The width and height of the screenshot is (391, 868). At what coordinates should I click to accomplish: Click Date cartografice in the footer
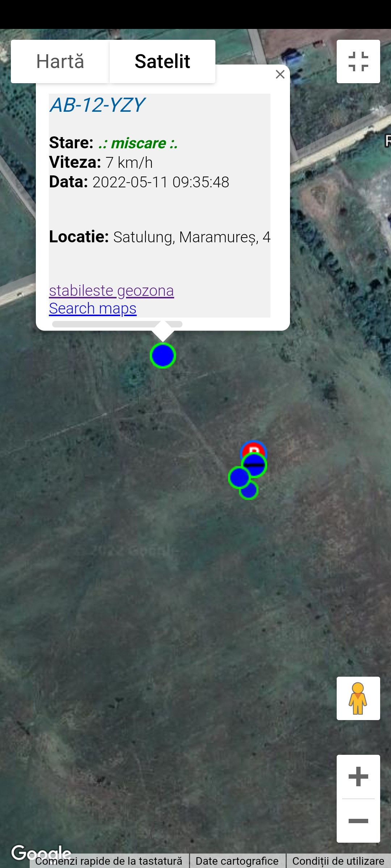click(237, 861)
